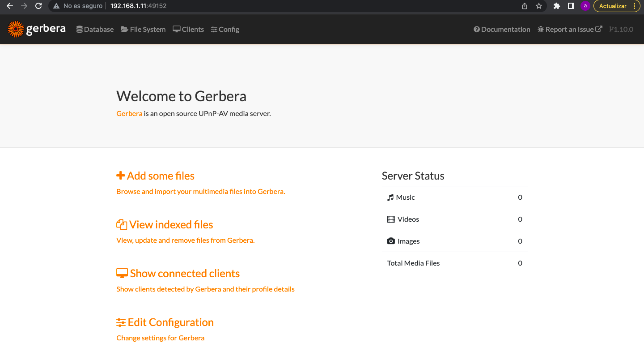Click the share page icon in address bar
Image resolution: width=644 pixels, height=352 pixels.
(525, 6)
